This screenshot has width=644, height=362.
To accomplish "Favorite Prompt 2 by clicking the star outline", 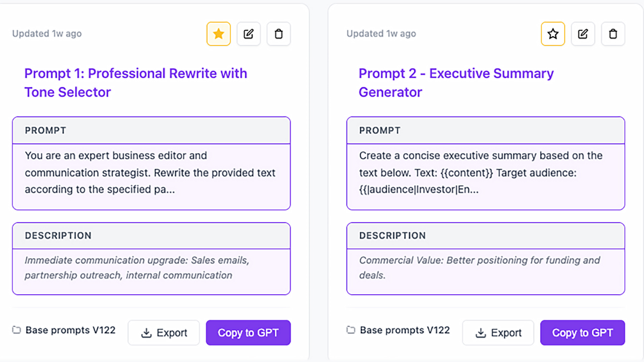I will pyautogui.click(x=553, y=33).
